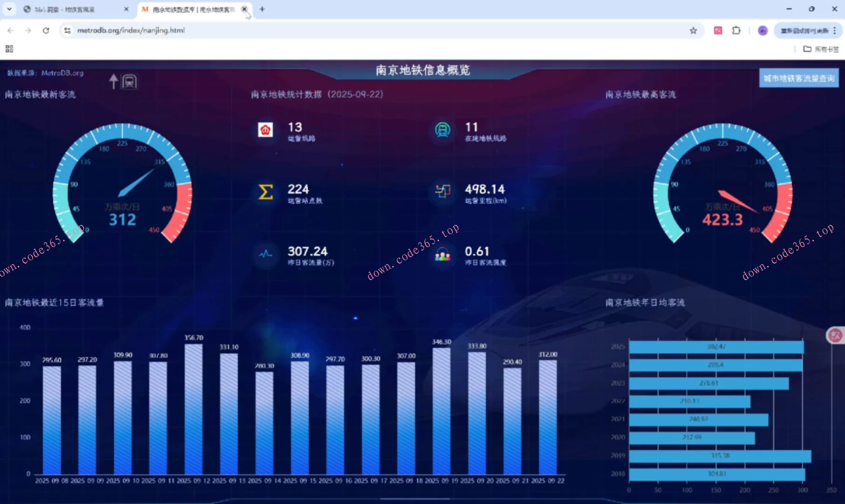Toggle the bookmark star in the address bar
Image resolution: width=845 pixels, height=504 pixels.
pyautogui.click(x=694, y=30)
